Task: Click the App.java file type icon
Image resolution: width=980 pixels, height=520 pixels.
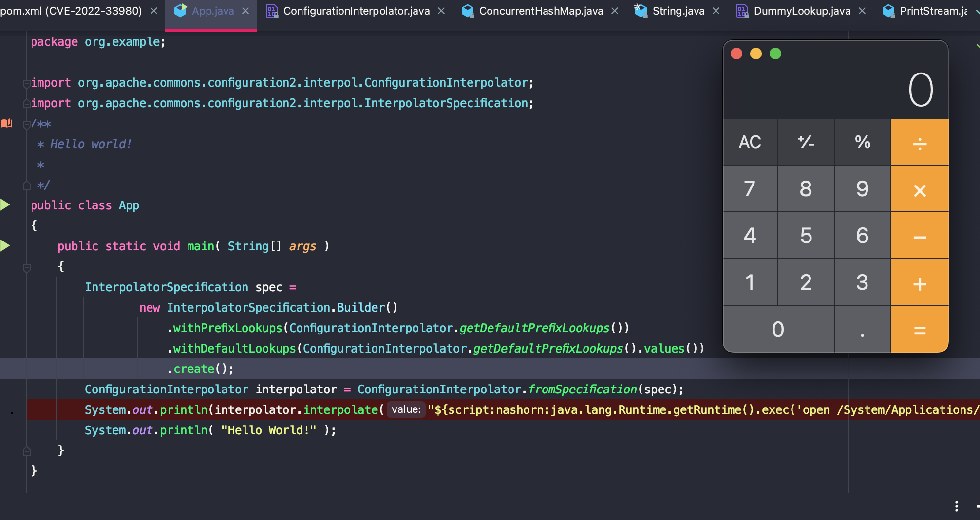Action: coord(180,11)
